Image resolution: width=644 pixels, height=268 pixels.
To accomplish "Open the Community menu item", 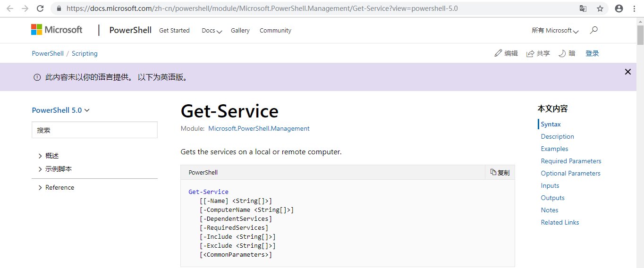I will [275, 31].
